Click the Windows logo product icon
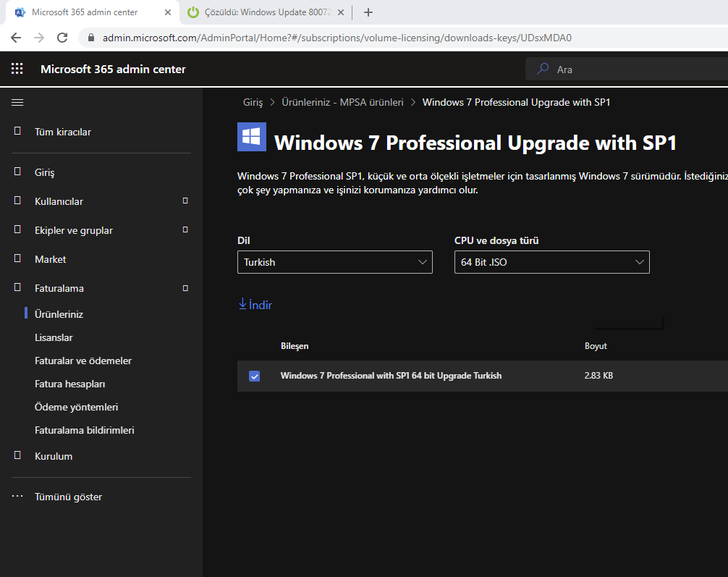This screenshot has width=728, height=577. click(x=252, y=137)
